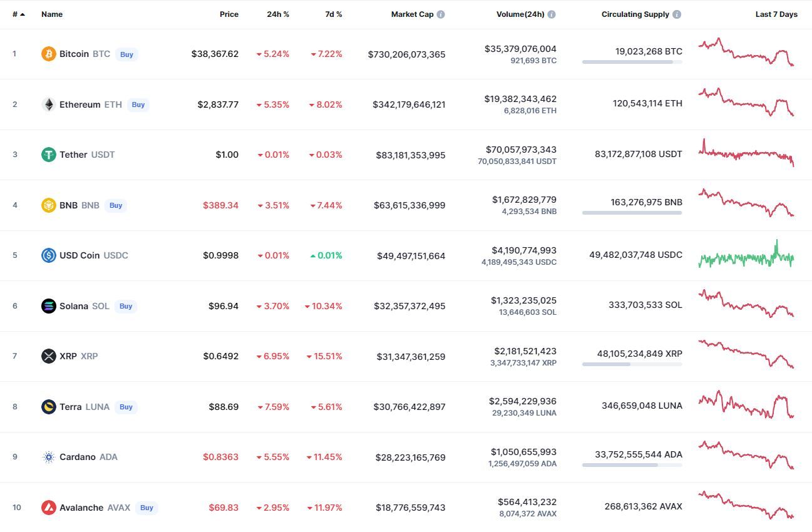Click the Terra coin logo

49,407
